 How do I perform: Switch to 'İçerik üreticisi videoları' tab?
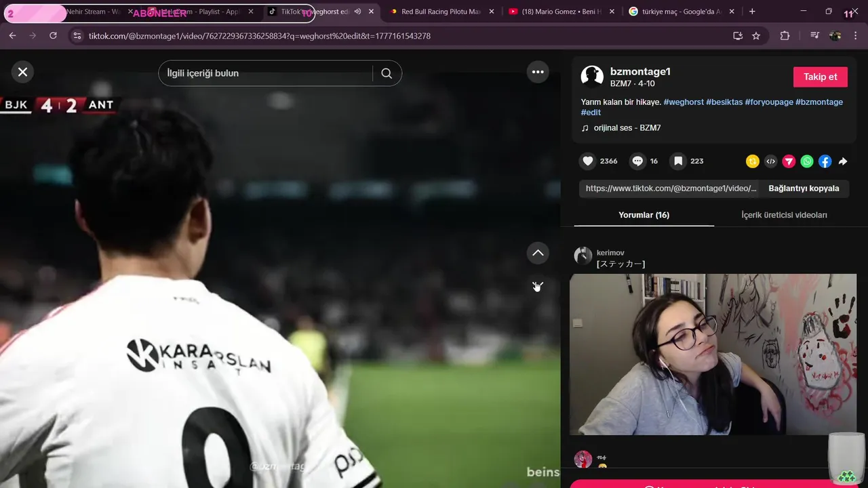[x=784, y=215]
